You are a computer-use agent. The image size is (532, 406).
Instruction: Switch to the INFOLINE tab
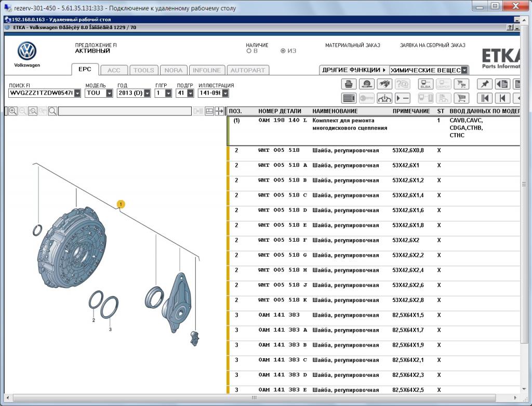pos(207,70)
